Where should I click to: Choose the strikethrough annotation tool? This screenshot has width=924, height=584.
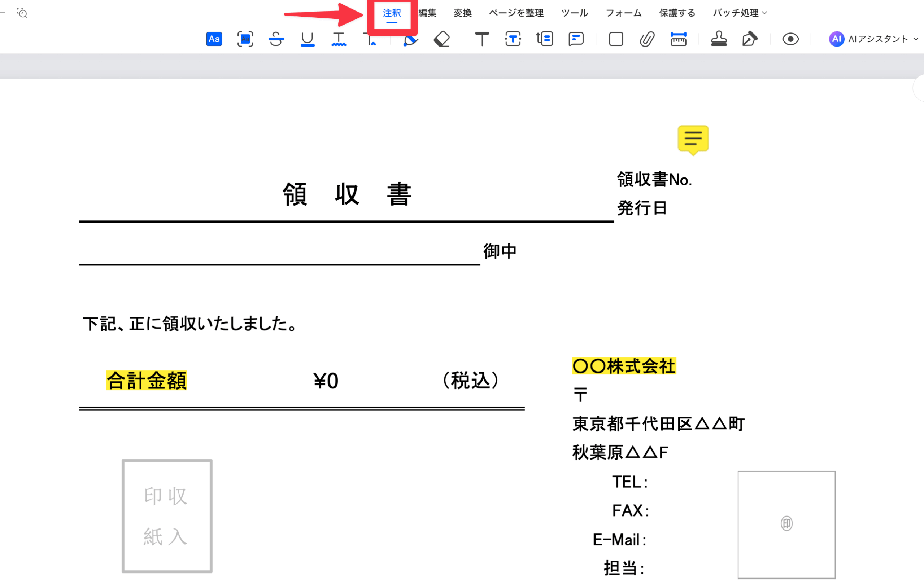click(276, 39)
